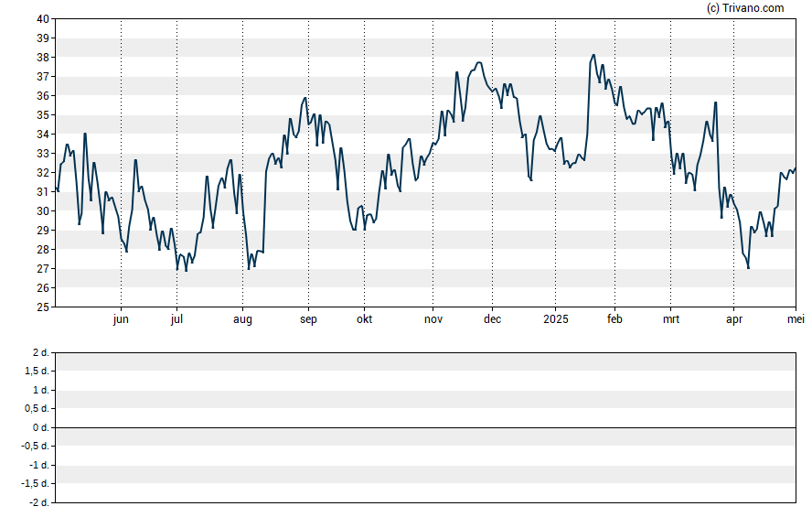Click the mrt month label
Image resolution: width=812 pixels, height=517 pixels.
click(x=670, y=319)
